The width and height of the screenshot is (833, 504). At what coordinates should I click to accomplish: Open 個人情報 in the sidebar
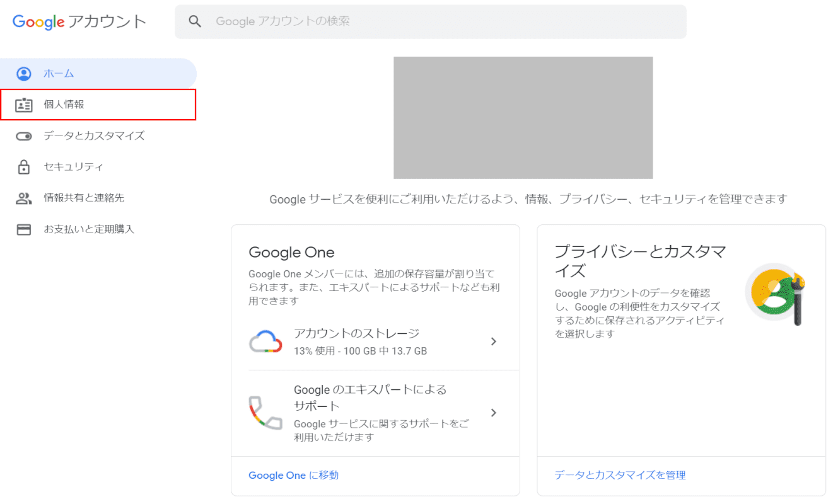pos(98,105)
